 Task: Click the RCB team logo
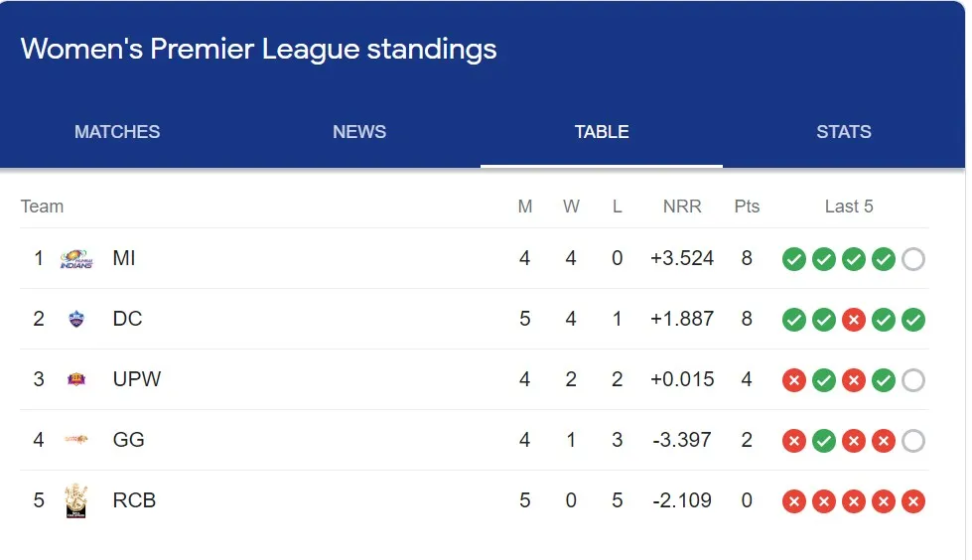(x=76, y=500)
